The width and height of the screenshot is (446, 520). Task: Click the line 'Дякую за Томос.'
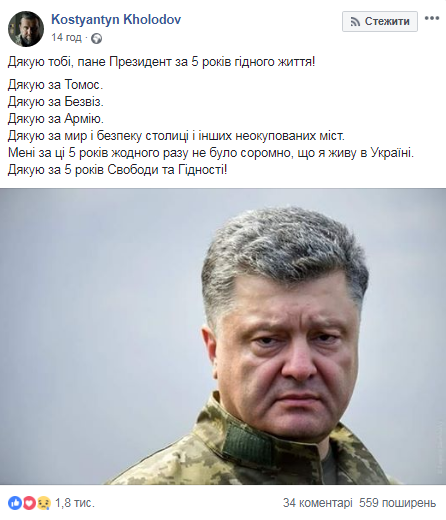click(x=55, y=85)
